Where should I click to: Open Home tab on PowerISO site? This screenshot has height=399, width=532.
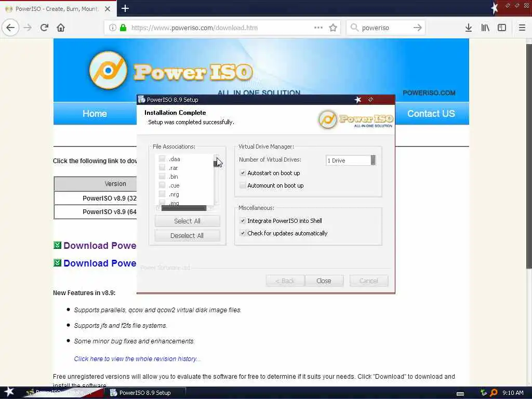click(95, 114)
